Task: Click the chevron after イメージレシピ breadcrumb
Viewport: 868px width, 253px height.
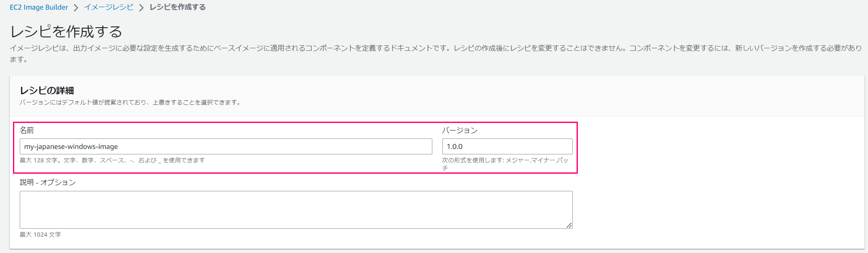Action: coord(141,8)
